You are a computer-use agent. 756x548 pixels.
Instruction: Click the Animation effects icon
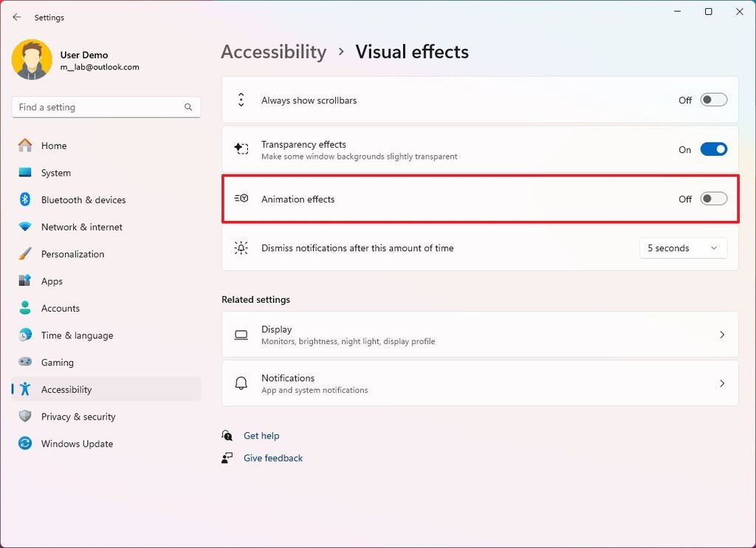[x=241, y=198]
